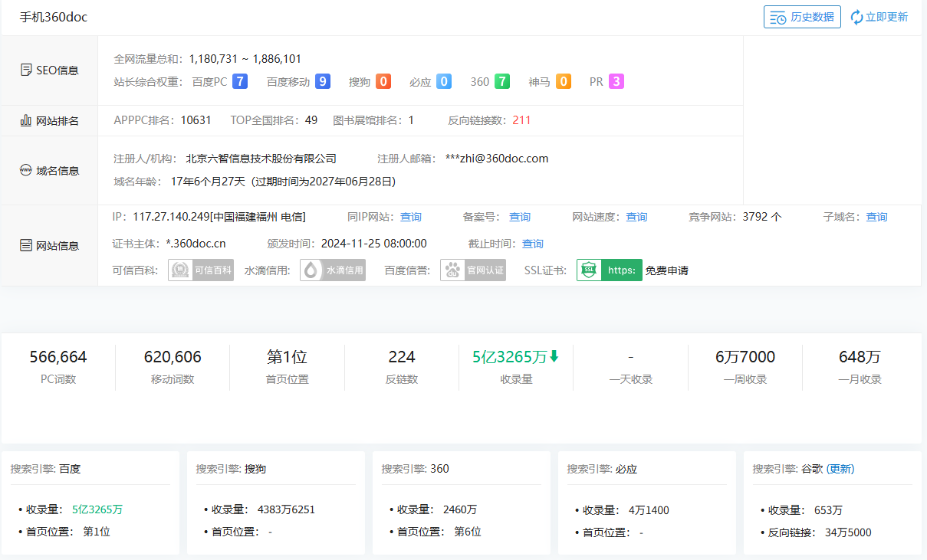Viewport: 927px width, 560px height.
Task: Click the 百度PC weight badge 7
Action: point(240,81)
